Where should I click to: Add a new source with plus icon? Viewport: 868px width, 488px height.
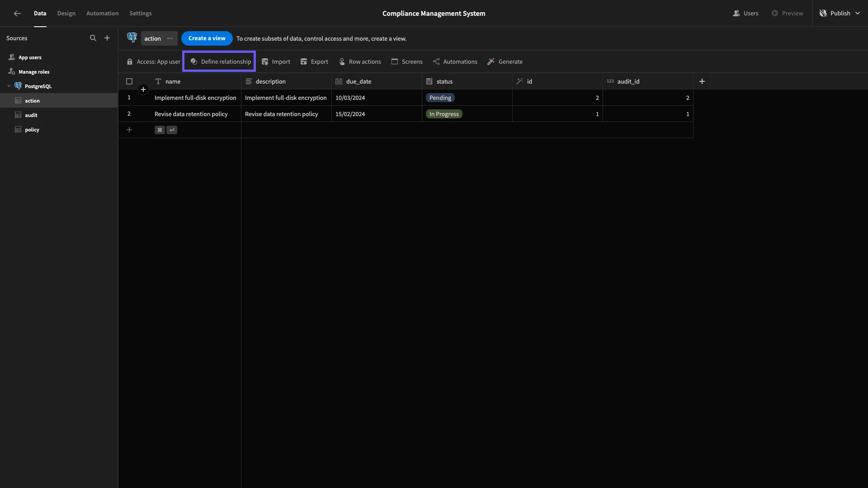pos(107,38)
